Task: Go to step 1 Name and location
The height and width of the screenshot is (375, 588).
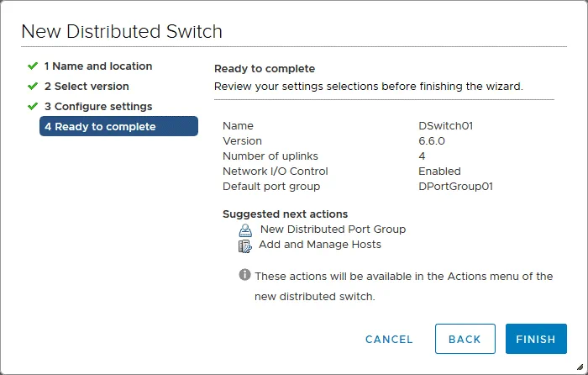Action: (x=98, y=66)
